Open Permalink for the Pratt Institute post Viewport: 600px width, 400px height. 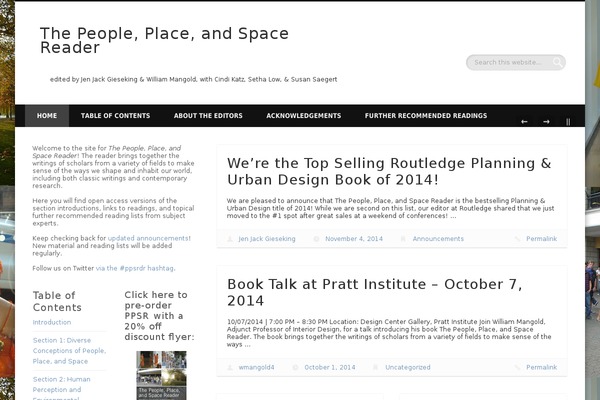click(x=541, y=367)
